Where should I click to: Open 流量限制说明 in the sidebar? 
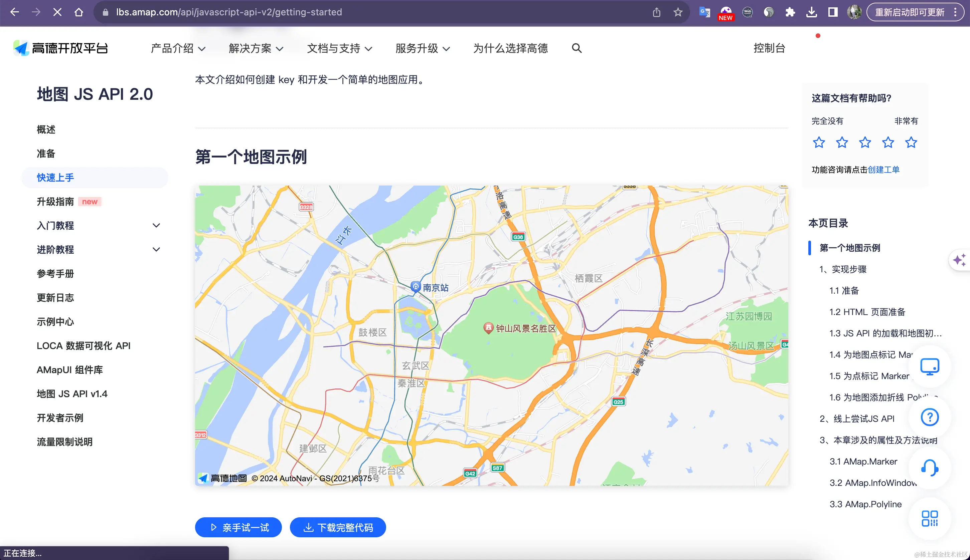[x=65, y=442]
